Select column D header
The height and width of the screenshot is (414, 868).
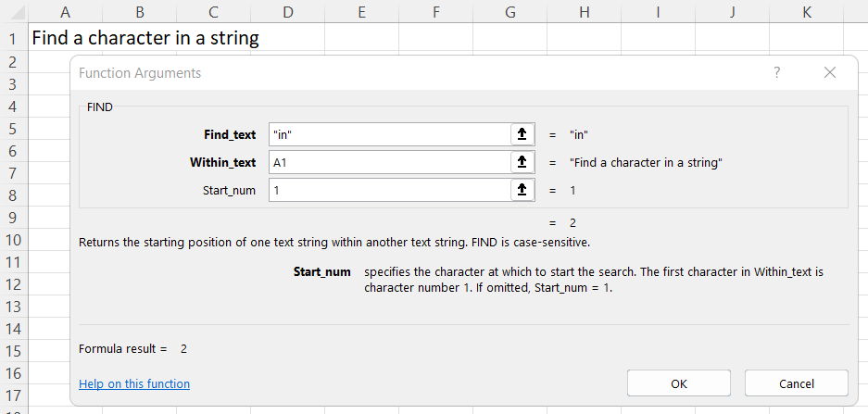(287, 12)
